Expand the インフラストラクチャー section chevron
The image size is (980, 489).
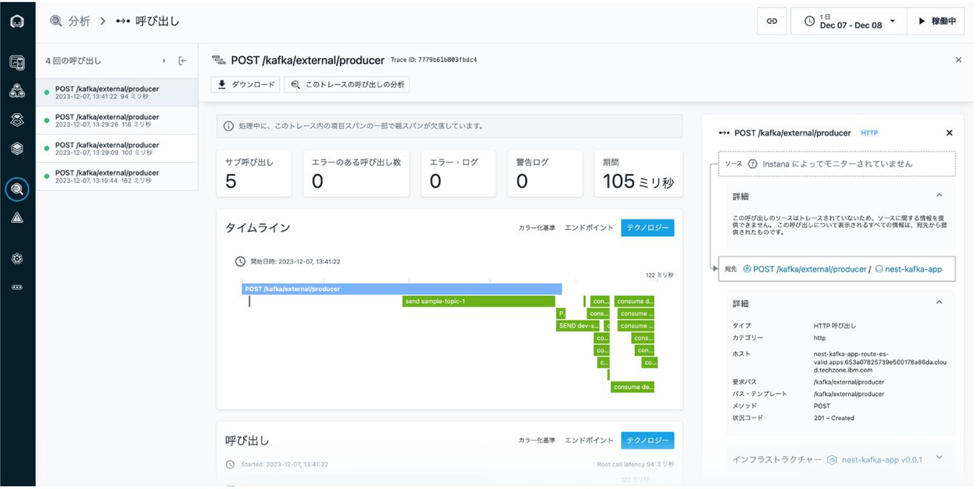[939, 458]
